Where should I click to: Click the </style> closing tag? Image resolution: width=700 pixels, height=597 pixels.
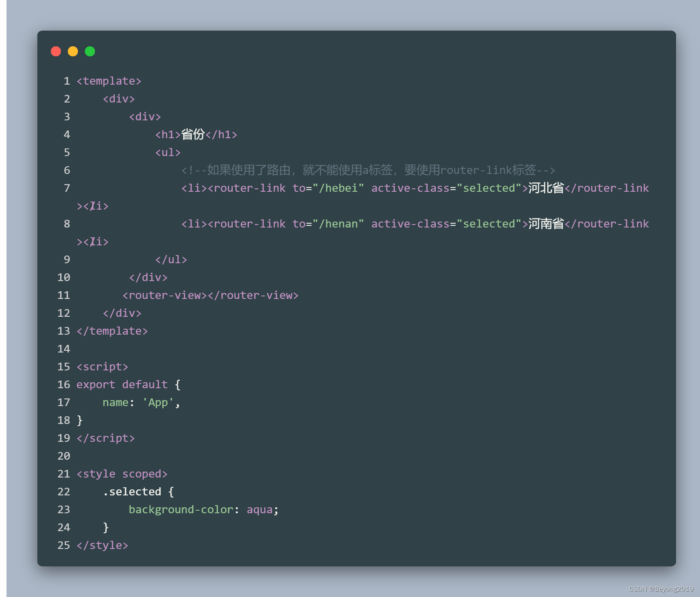103,545
